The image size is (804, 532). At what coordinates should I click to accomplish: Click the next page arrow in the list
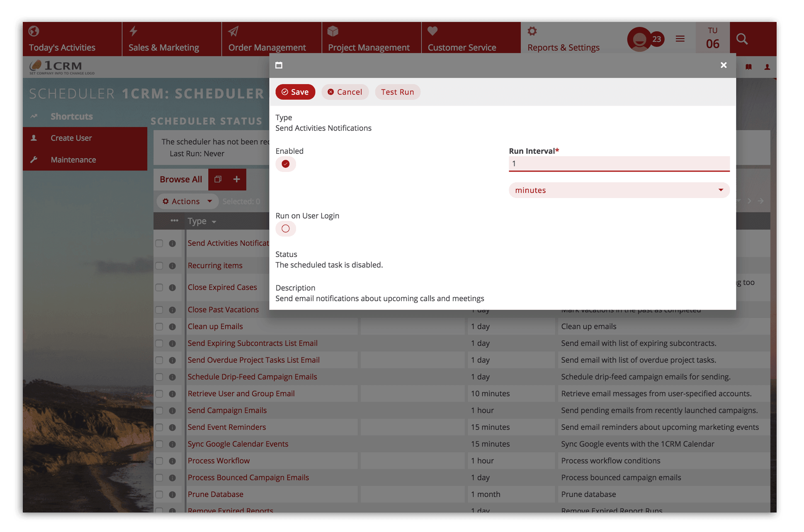pyautogui.click(x=749, y=201)
